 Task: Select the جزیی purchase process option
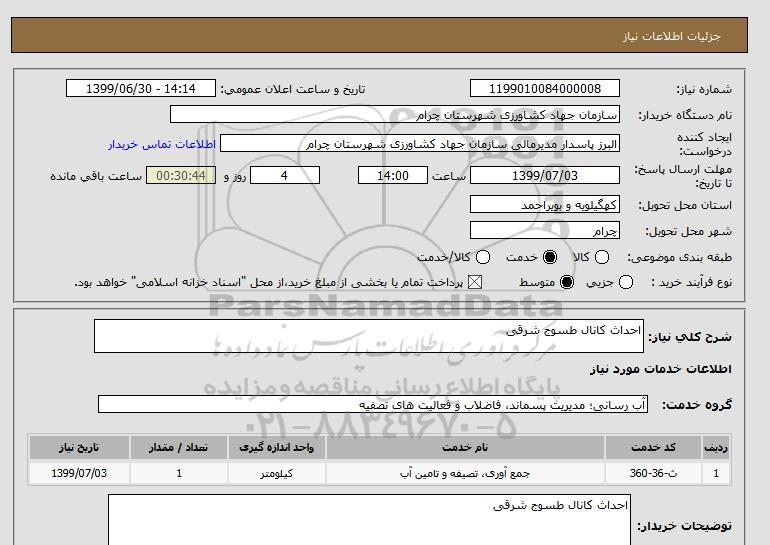(x=626, y=283)
